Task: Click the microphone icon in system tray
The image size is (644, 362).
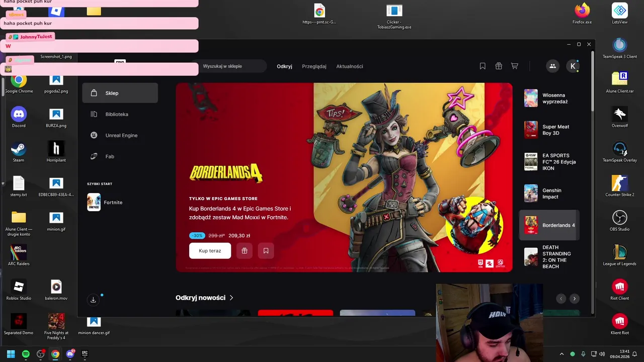Action: pyautogui.click(x=583, y=354)
